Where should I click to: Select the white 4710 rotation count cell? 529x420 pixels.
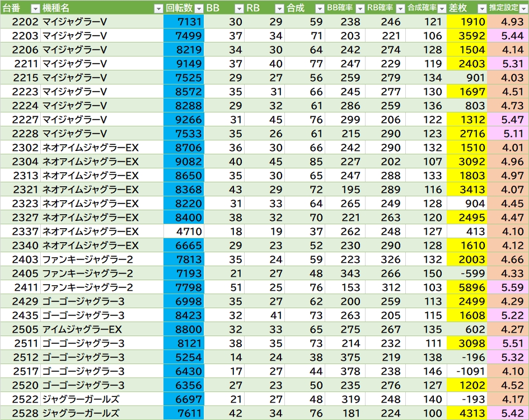tap(184, 232)
